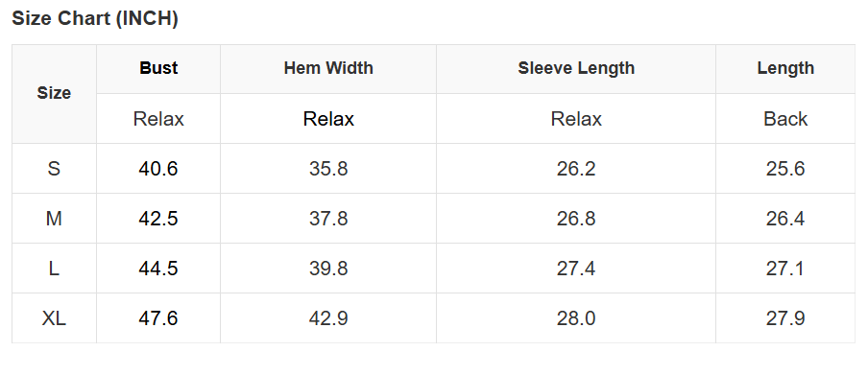Select the Size column header
This screenshot has height=375, width=868.
click(x=54, y=93)
